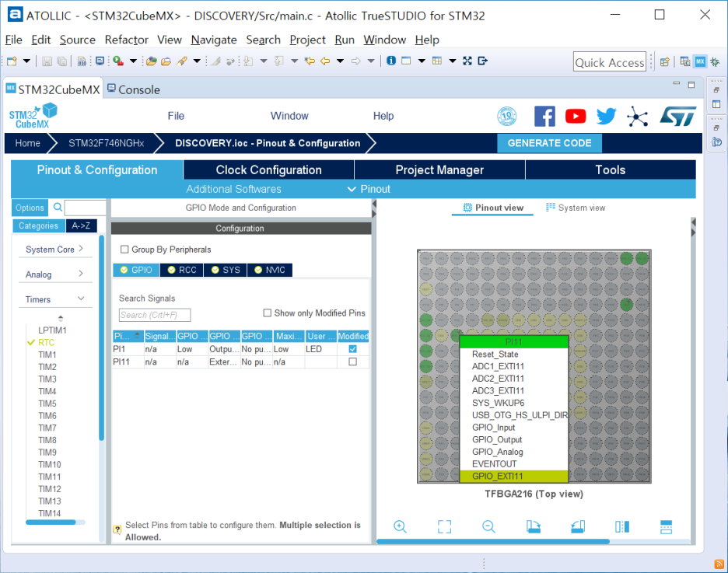This screenshot has width=728, height=573.
Task: Open the Source menu
Action: click(x=78, y=40)
